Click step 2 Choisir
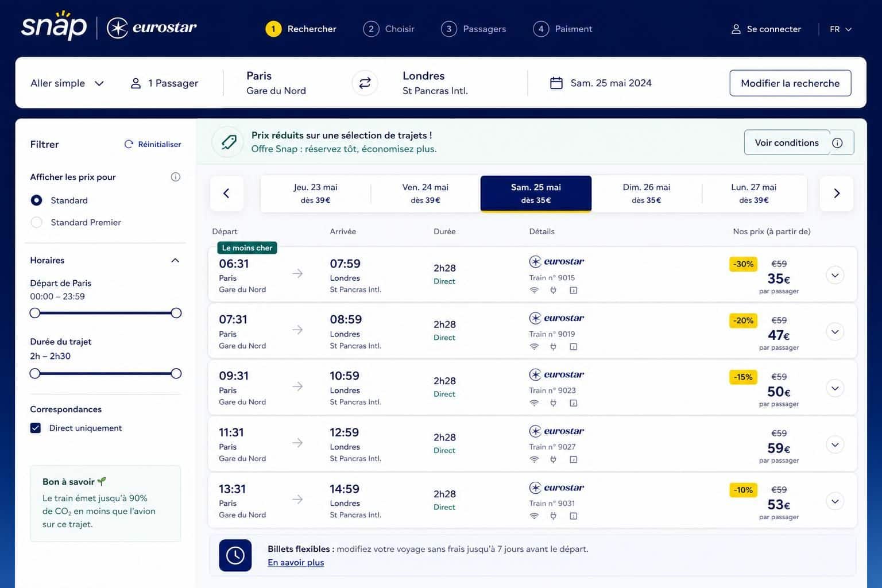The width and height of the screenshot is (882, 588). coord(389,29)
